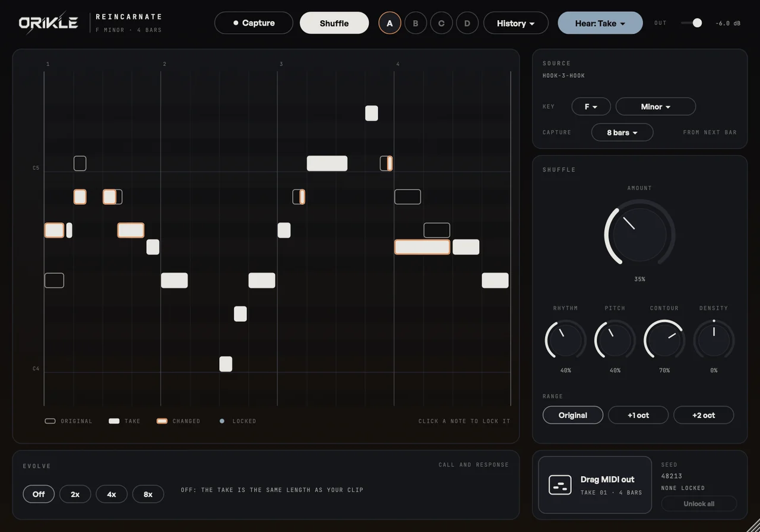The width and height of the screenshot is (760, 532).
Task: Lock the lowest note just above C4
Action: [226, 364]
